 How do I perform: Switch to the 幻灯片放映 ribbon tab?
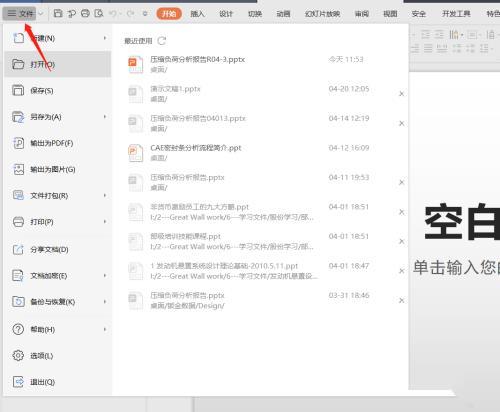(322, 14)
